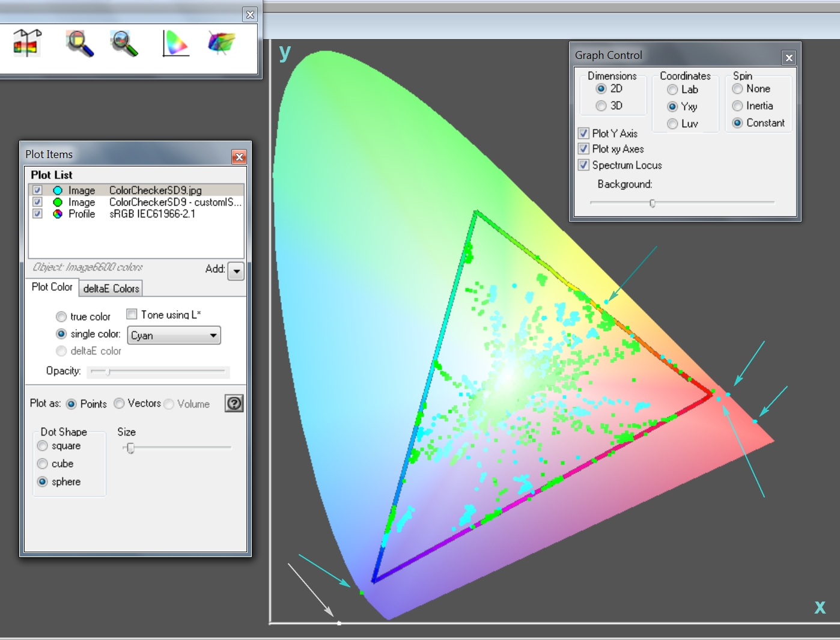
Task: Uncheck Plot Y Axis
Action: click(x=583, y=133)
